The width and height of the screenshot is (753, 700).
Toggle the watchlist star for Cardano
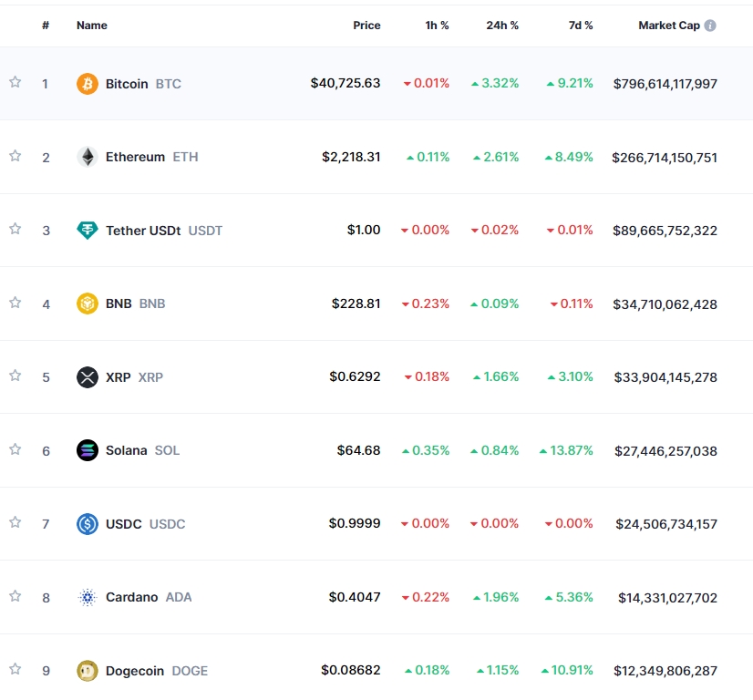[15, 597]
